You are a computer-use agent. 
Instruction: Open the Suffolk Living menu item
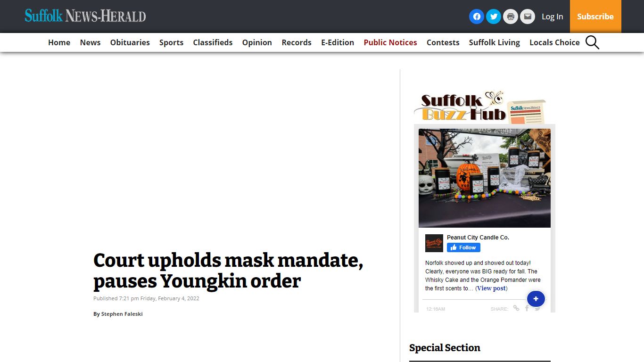pyautogui.click(x=494, y=42)
